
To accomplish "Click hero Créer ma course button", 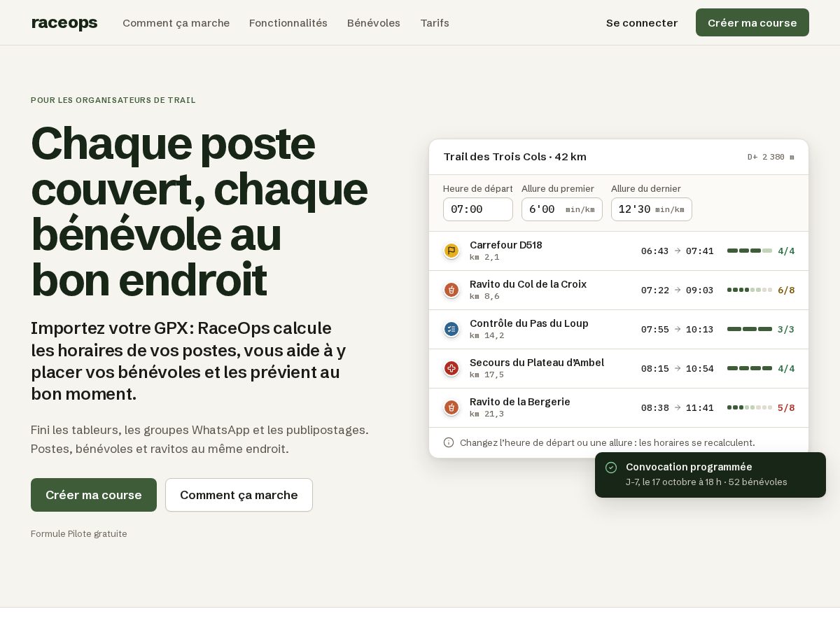I will tap(94, 495).
